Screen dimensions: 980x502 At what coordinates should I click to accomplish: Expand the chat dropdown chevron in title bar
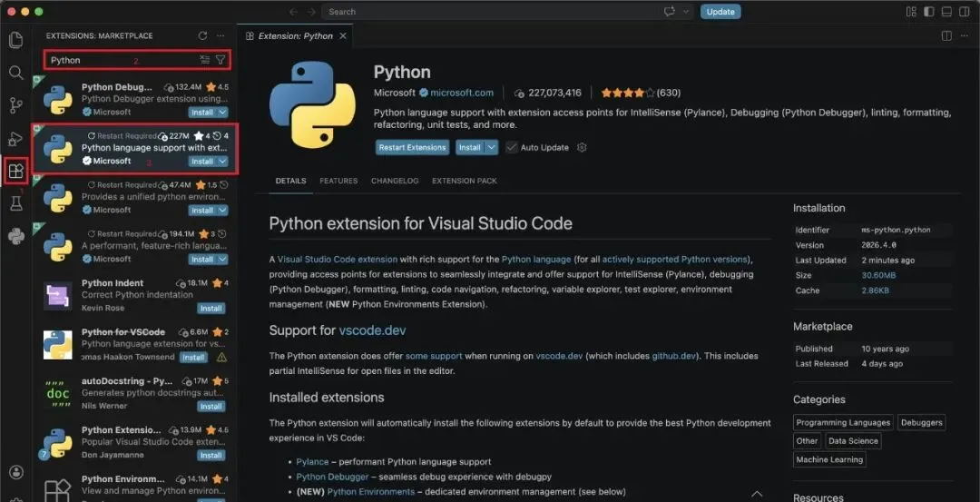(686, 11)
